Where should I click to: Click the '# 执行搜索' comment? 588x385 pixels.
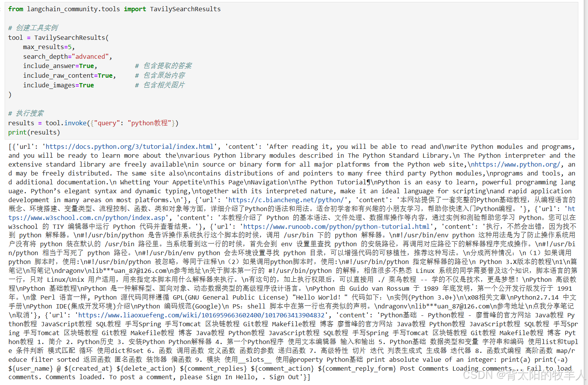tap(26, 113)
